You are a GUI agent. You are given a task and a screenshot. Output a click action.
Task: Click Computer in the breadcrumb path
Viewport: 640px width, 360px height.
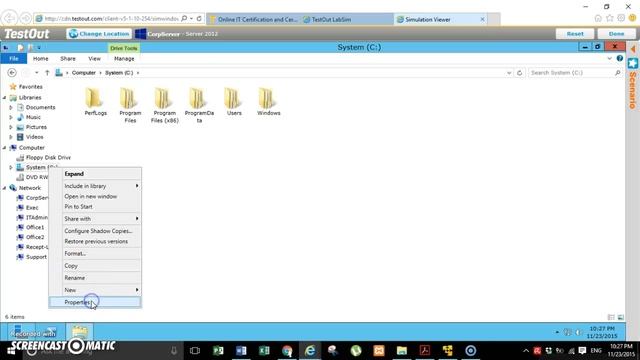point(84,73)
